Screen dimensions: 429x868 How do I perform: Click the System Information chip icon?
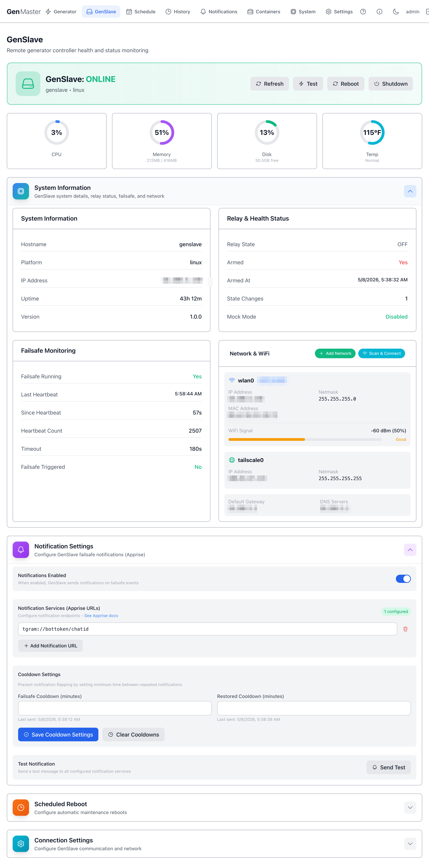click(x=21, y=191)
